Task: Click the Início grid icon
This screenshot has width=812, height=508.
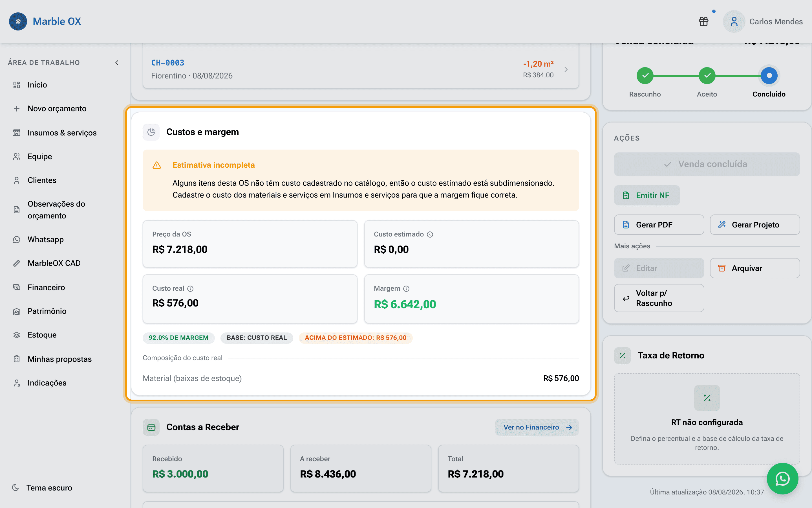Action: (x=16, y=85)
